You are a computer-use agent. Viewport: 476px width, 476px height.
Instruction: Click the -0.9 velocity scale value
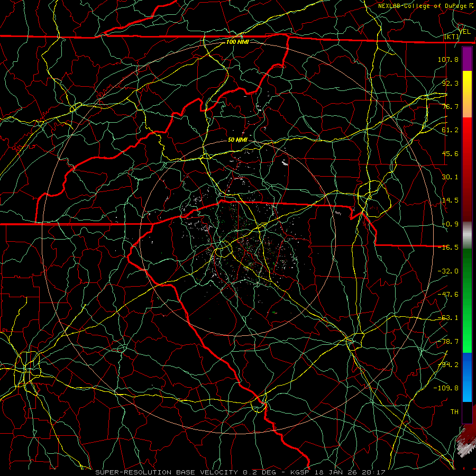click(x=450, y=224)
